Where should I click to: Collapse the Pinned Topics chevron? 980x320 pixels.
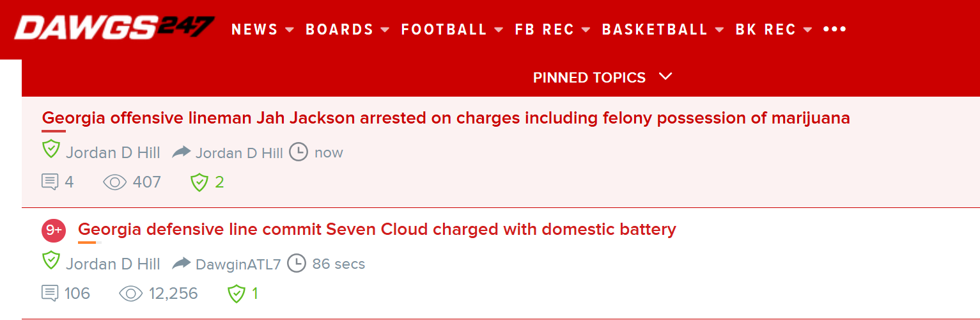[665, 77]
